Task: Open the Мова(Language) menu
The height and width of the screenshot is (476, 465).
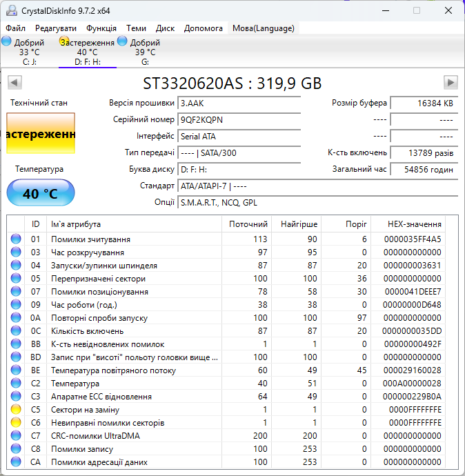Action: click(x=264, y=28)
